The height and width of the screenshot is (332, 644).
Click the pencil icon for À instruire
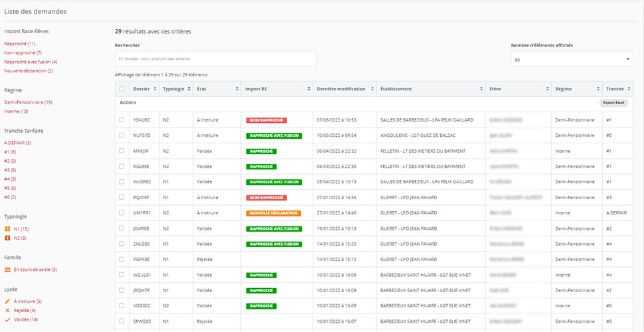[7, 301]
